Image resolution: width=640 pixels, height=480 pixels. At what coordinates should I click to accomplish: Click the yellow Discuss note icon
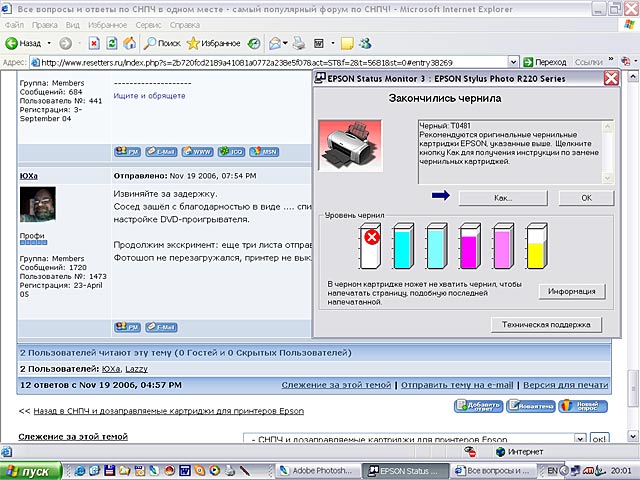click(347, 43)
